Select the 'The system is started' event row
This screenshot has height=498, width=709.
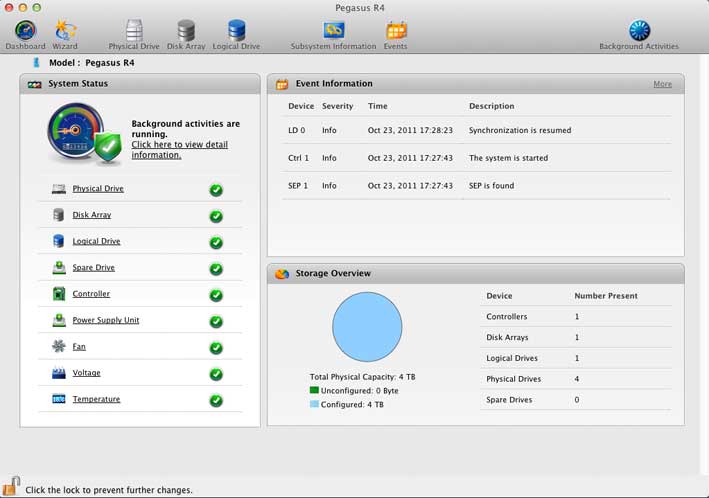click(477, 158)
